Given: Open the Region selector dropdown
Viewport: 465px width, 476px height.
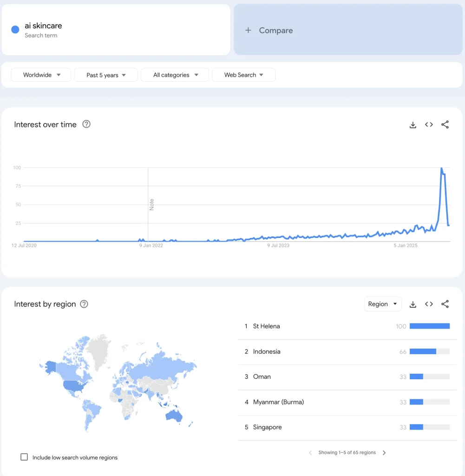Looking at the screenshot, I should [x=383, y=304].
